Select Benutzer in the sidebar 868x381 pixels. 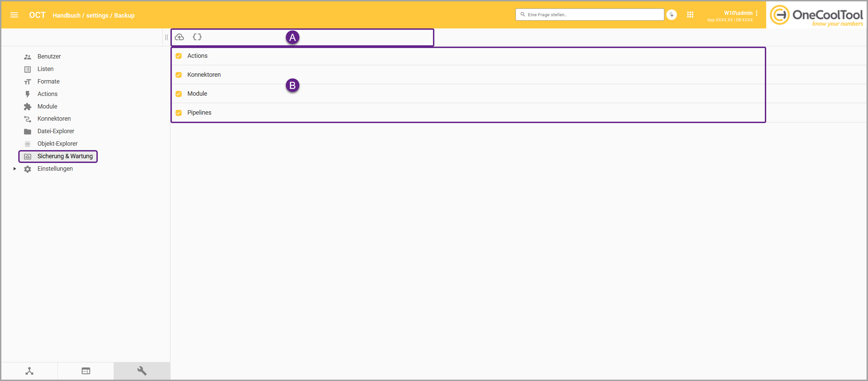(x=49, y=56)
